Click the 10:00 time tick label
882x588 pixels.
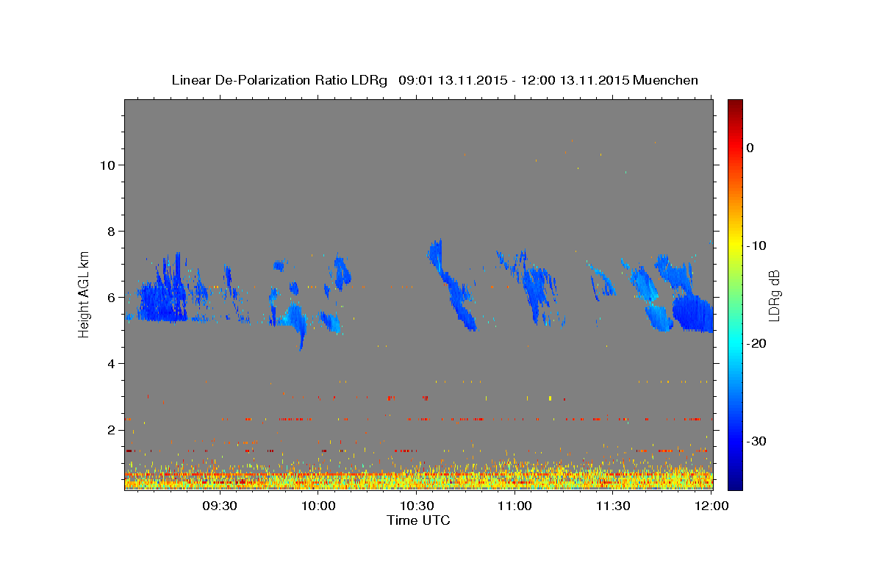319,506
